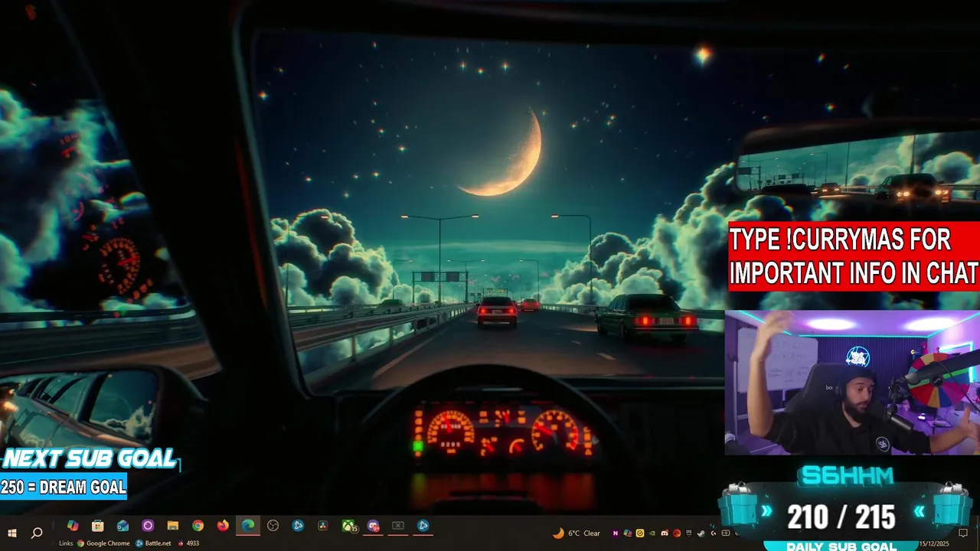
Task: Click the yellow tray icon
Action: point(640,533)
